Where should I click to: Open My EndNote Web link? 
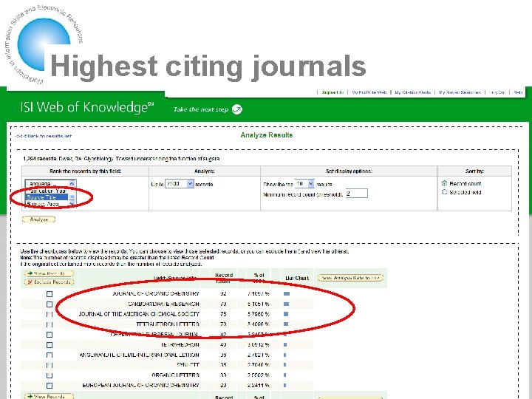(369, 92)
